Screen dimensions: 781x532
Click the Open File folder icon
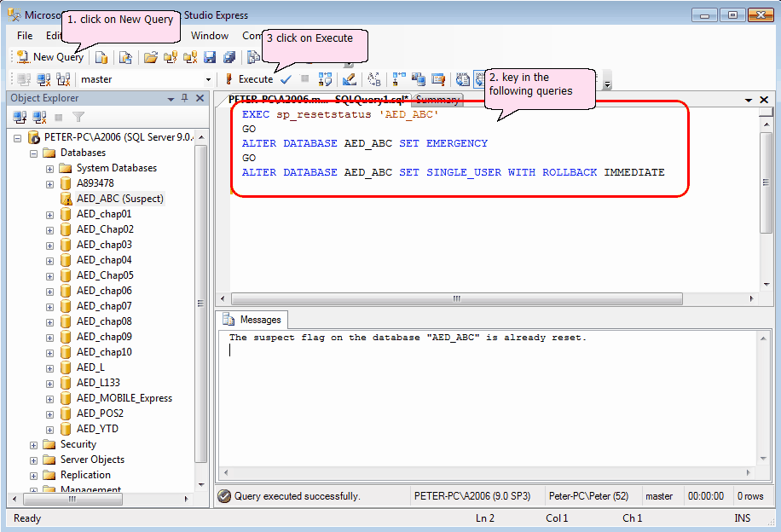[150, 57]
